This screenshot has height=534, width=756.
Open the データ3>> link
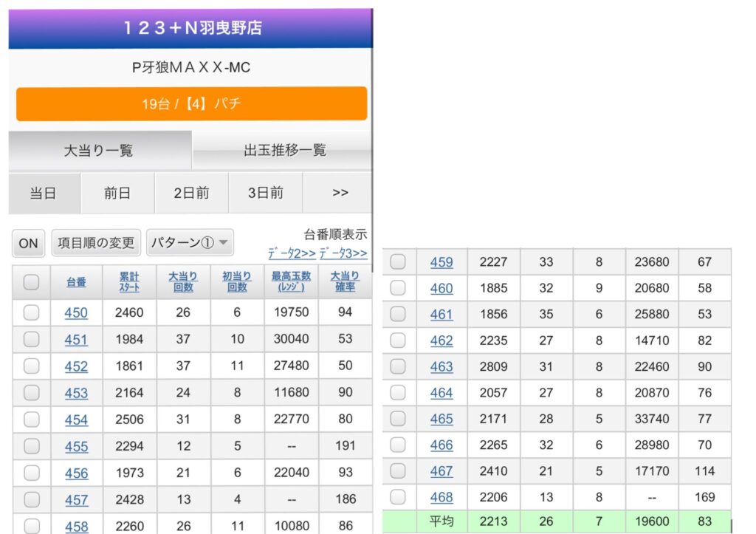click(343, 253)
